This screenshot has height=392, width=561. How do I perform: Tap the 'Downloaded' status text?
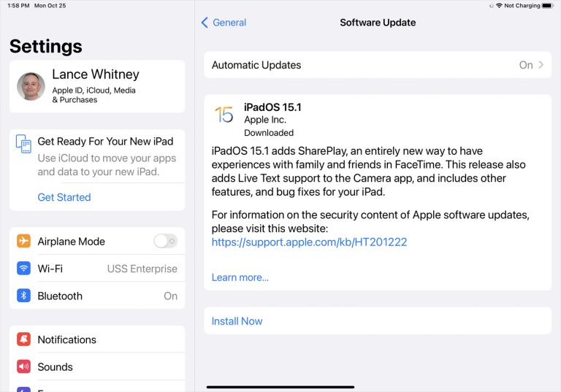point(269,133)
